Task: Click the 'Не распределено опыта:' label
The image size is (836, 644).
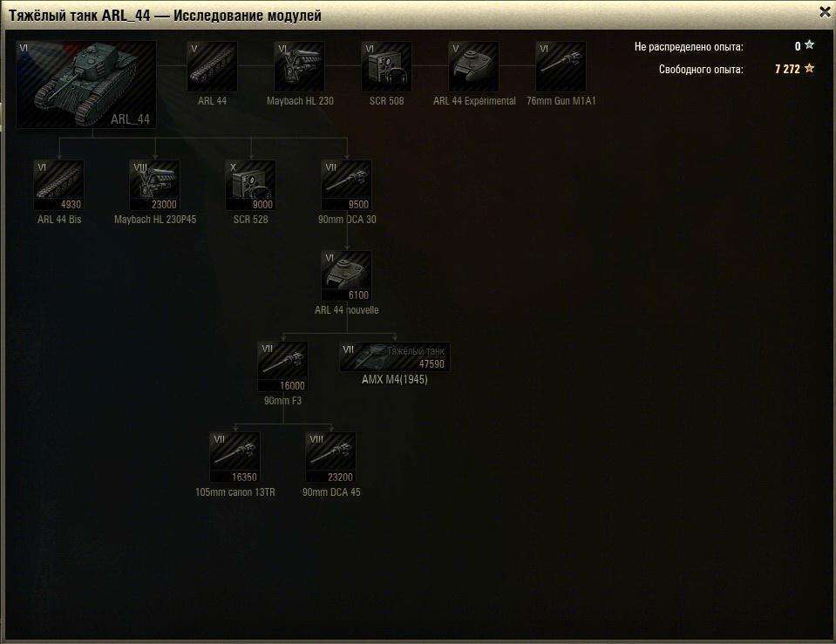Action: (x=689, y=47)
